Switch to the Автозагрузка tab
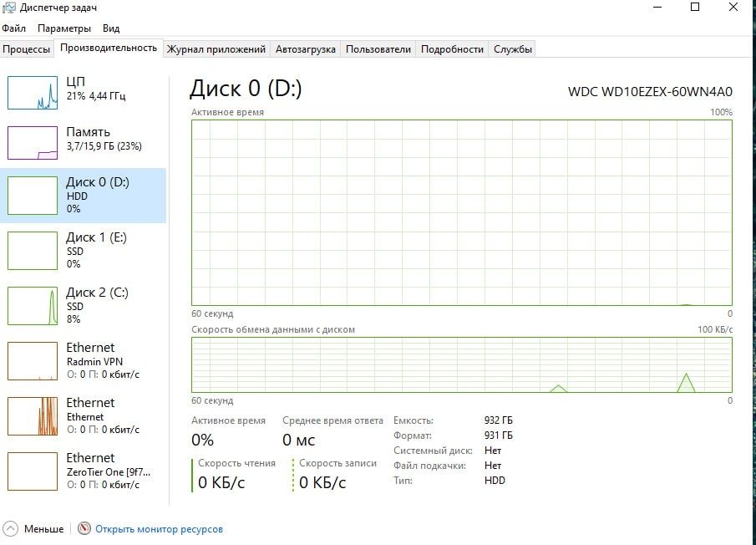 click(x=306, y=49)
